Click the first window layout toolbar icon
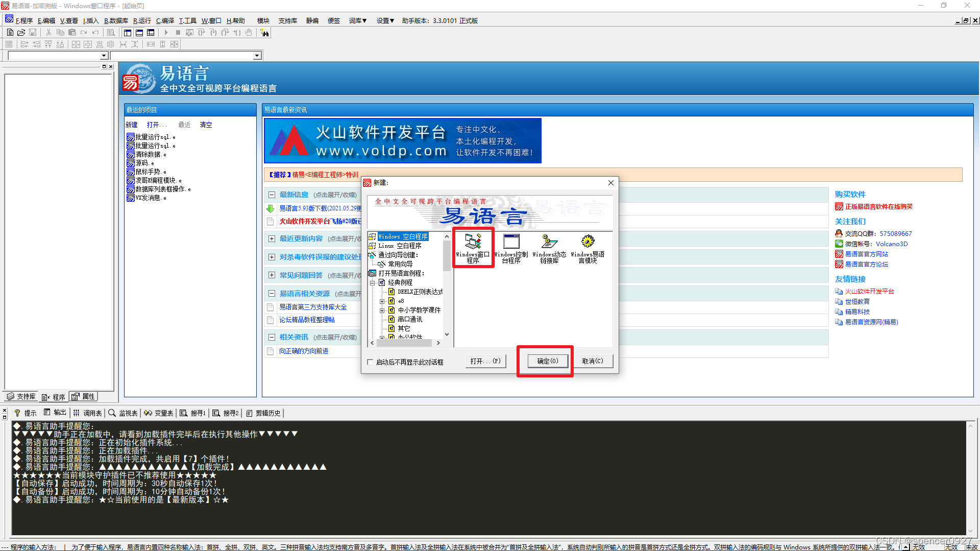Screen dimensions: 980x551 coord(128,33)
